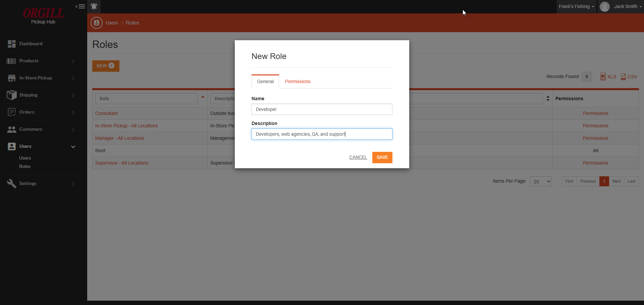Image resolution: width=644 pixels, height=305 pixels.
Task: Select the General tab
Action: click(x=265, y=81)
